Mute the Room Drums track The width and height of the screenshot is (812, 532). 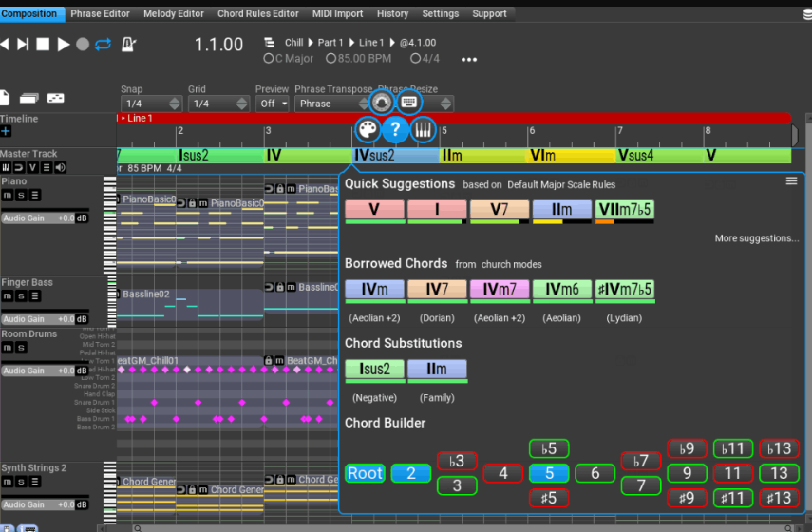8,348
